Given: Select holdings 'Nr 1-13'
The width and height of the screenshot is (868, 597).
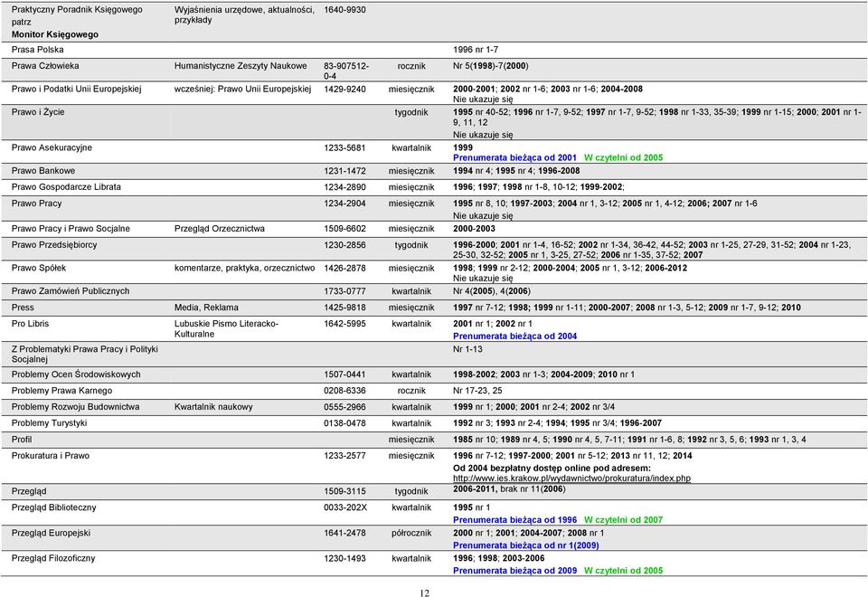Looking at the screenshot, I should 467,349.
